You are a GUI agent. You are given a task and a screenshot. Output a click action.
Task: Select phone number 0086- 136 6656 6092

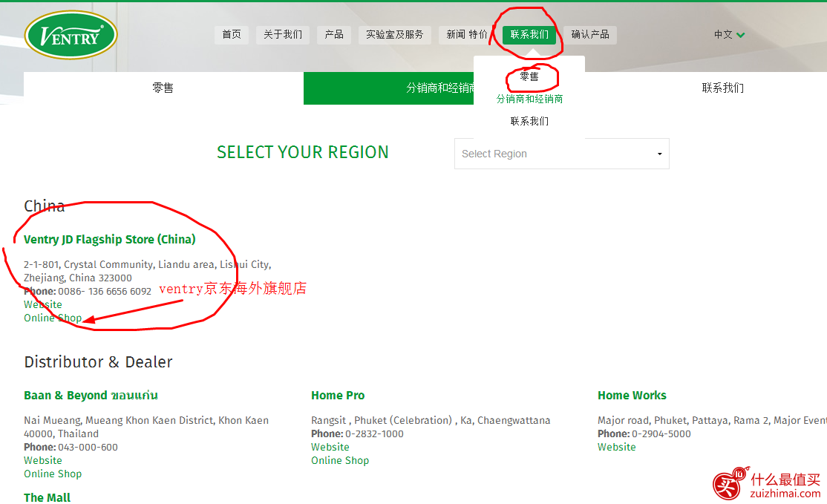[105, 292]
